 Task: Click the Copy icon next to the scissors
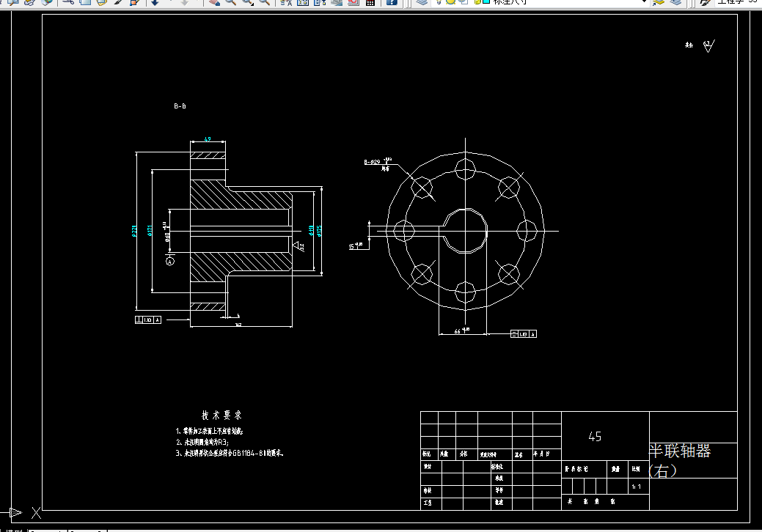tap(85, 2)
